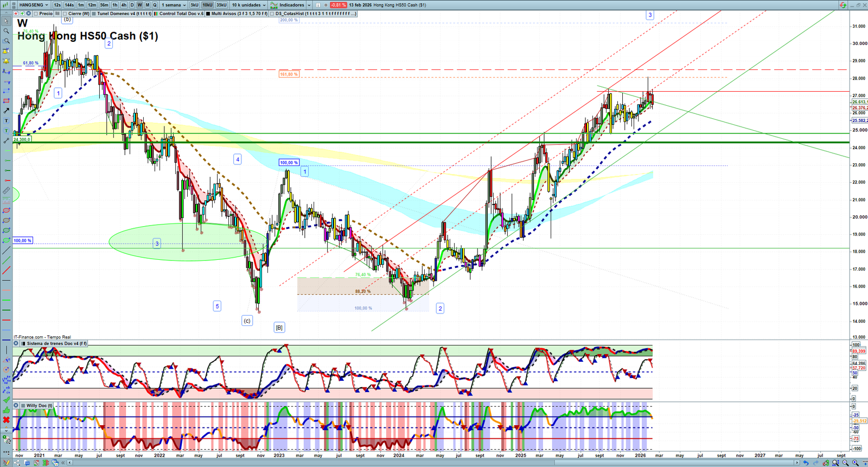Switch to the W weekly timeframe
Screen dimensions: 868x467
[x=139, y=5]
